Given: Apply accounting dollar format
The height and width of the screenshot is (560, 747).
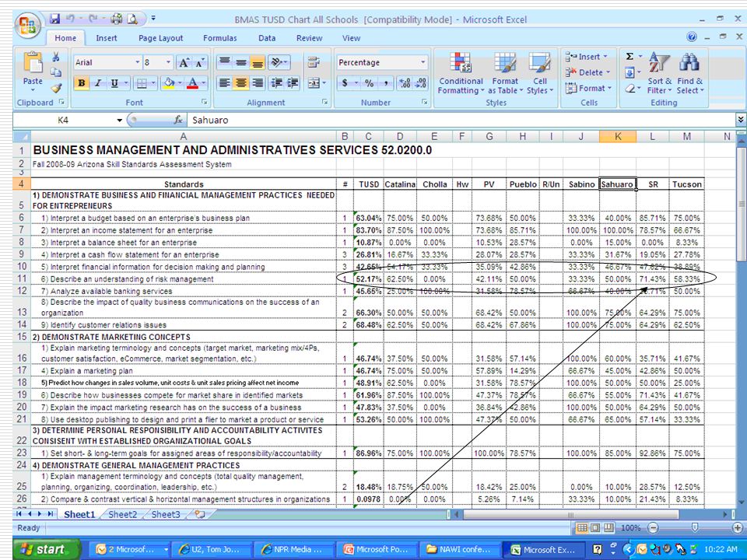Looking at the screenshot, I should click(x=345, y=83).
